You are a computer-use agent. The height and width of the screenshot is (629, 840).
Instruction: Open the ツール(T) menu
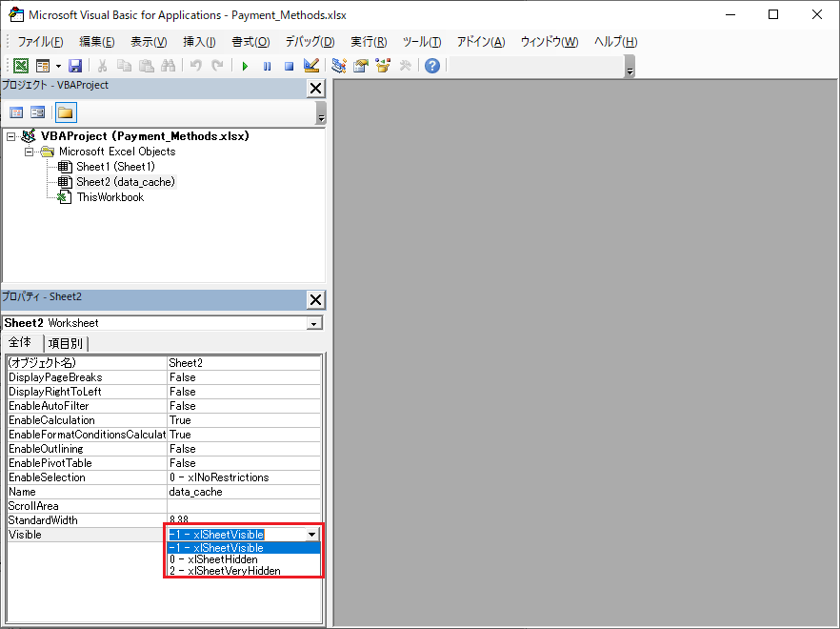(x=422, y=42)
